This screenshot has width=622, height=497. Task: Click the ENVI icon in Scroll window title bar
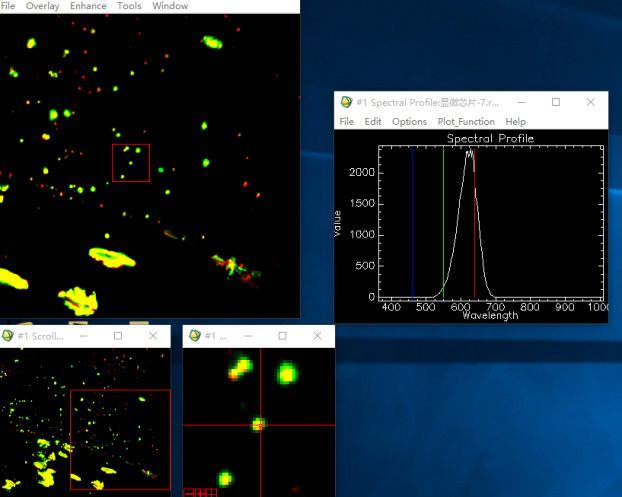point(8,336)
